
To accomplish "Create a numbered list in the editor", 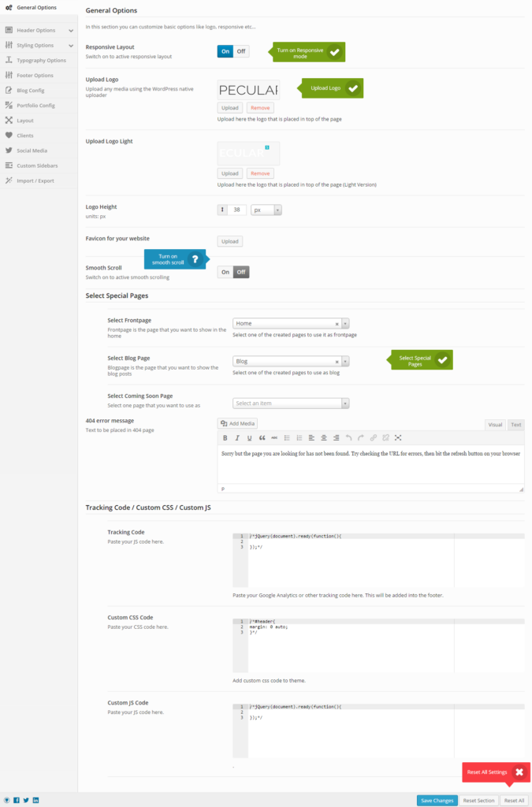I will point(299,438).
